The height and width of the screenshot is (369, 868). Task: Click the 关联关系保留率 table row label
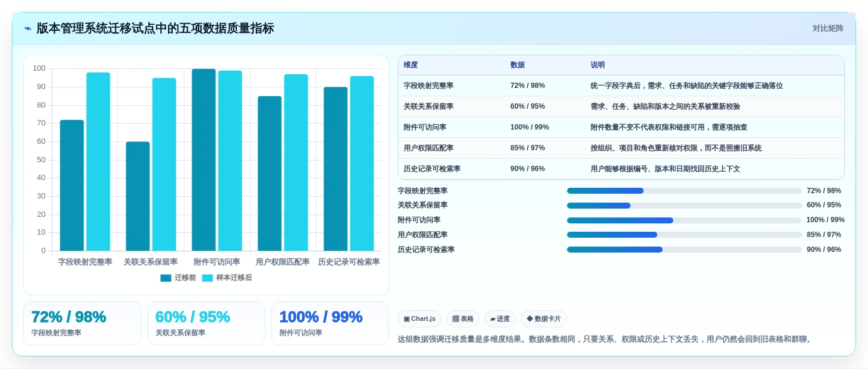click(x=429, y=106)
